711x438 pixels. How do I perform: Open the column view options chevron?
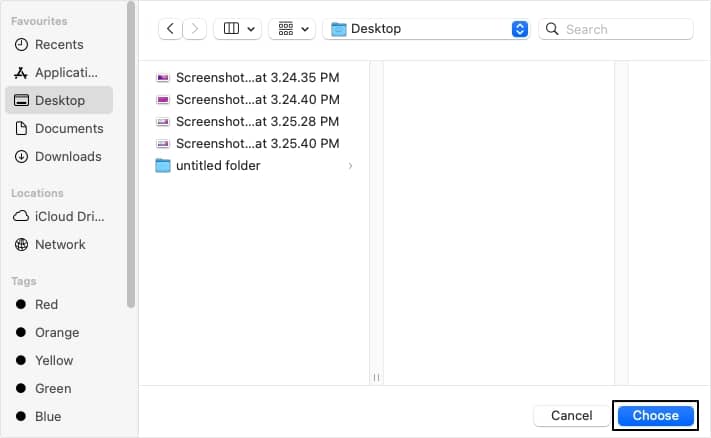(x=251, y=29)
